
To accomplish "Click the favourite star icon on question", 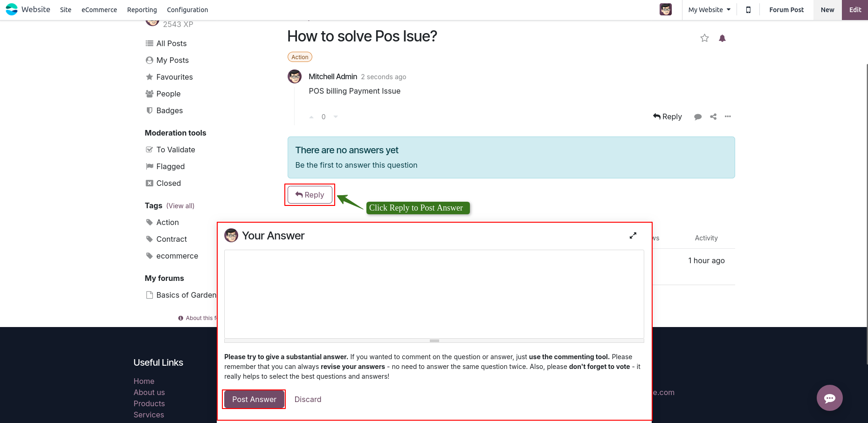I will [704, 38].
